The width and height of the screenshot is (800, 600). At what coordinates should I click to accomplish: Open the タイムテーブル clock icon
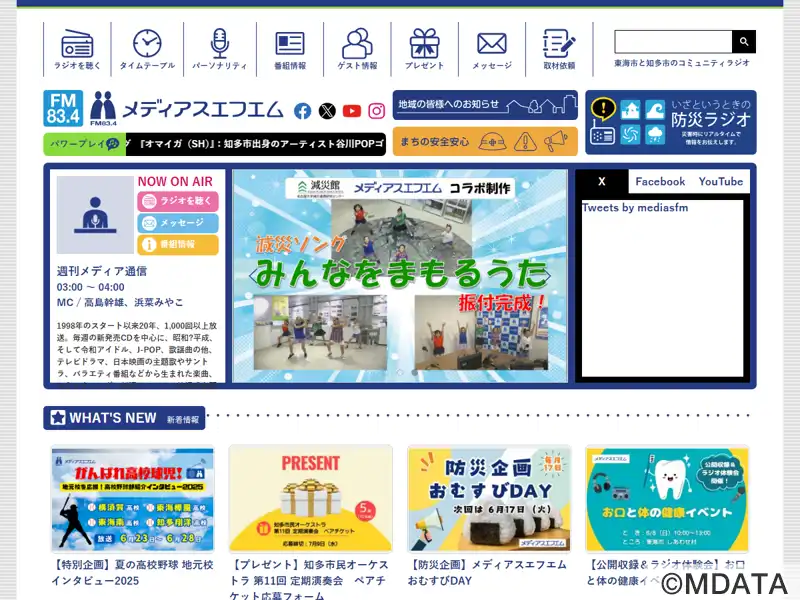coord(147,49)
